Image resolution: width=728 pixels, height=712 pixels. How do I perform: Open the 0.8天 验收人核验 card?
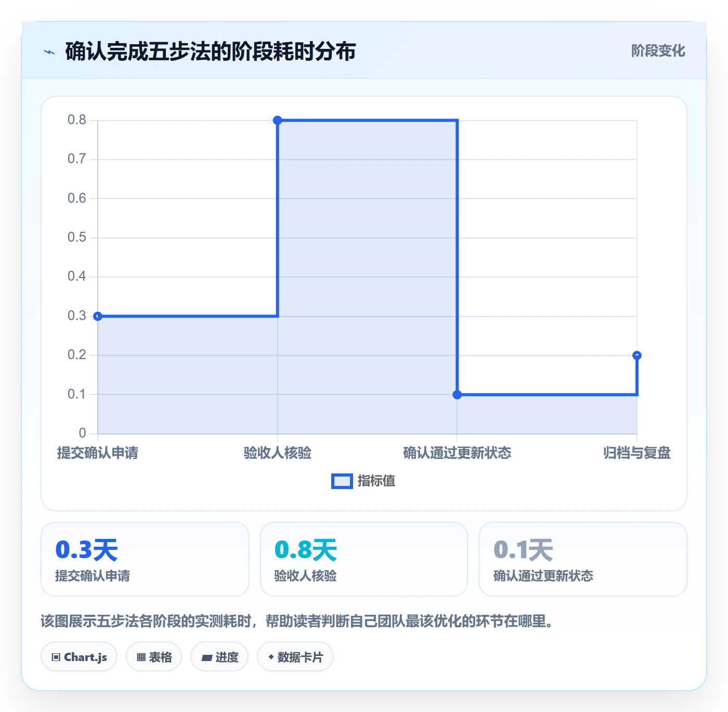pyautogui.click(x=364, y=559)
